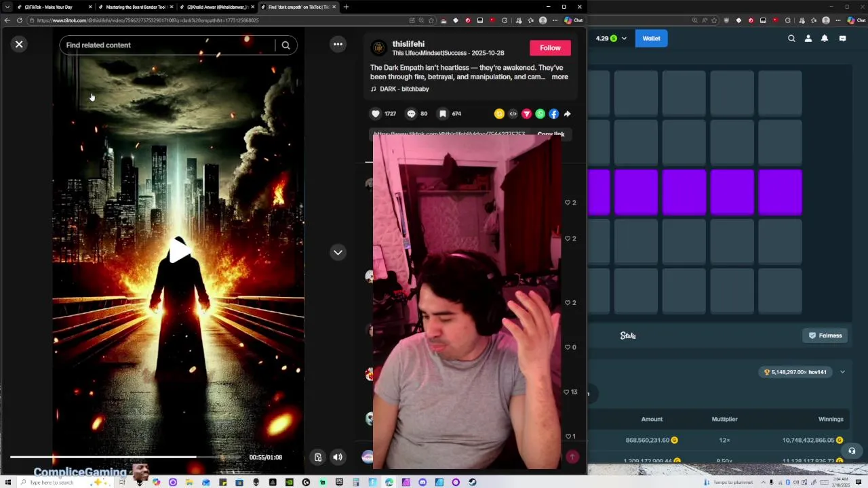This screenshot has width=868, height=488.
Task: Like the comment showing 0 likes
Action: tap(568, 347)
